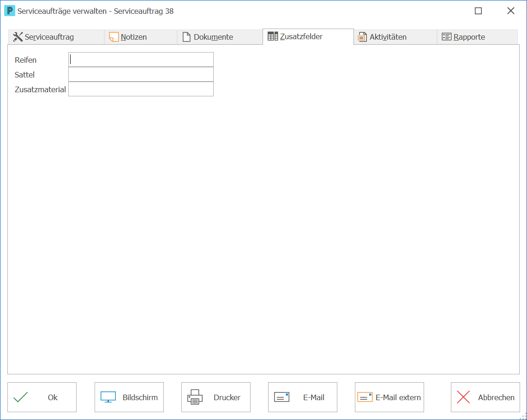Select the Zusatzfelder tab

pyautogui.click(x=308, y=36)
